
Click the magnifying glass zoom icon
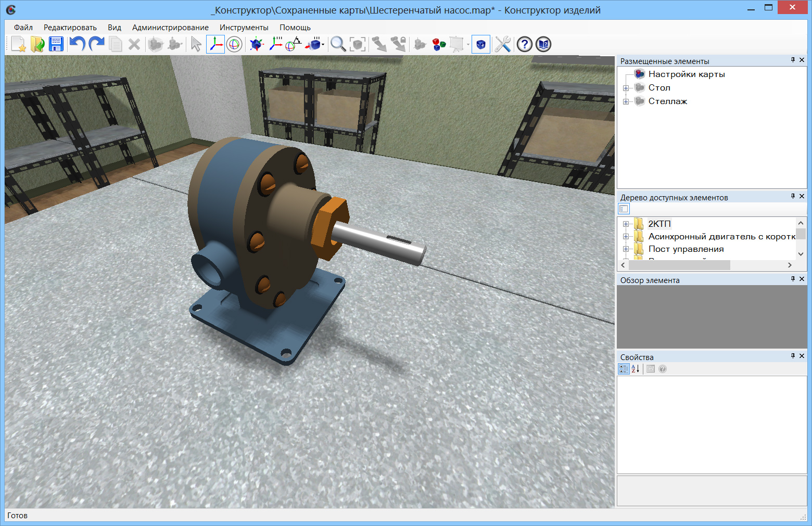click(x=338, y=44)
